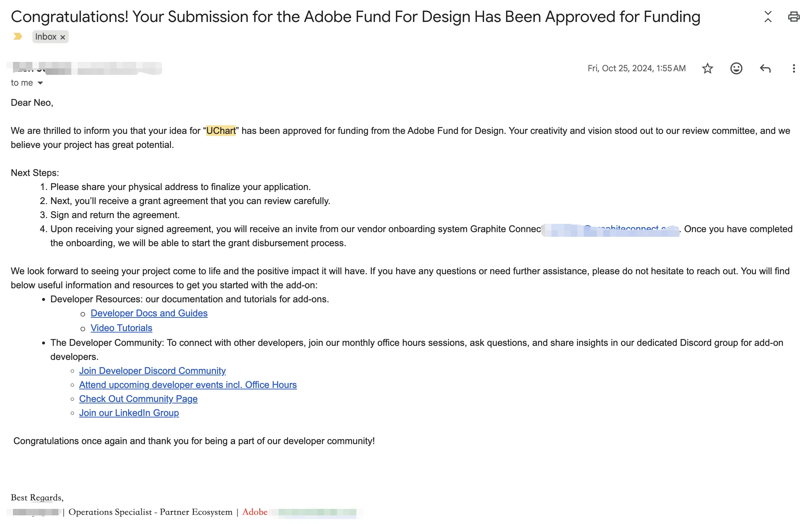
Task: Click 'Operations Specialist - Partner Ecosystem' text
Action: click(150, 512)
